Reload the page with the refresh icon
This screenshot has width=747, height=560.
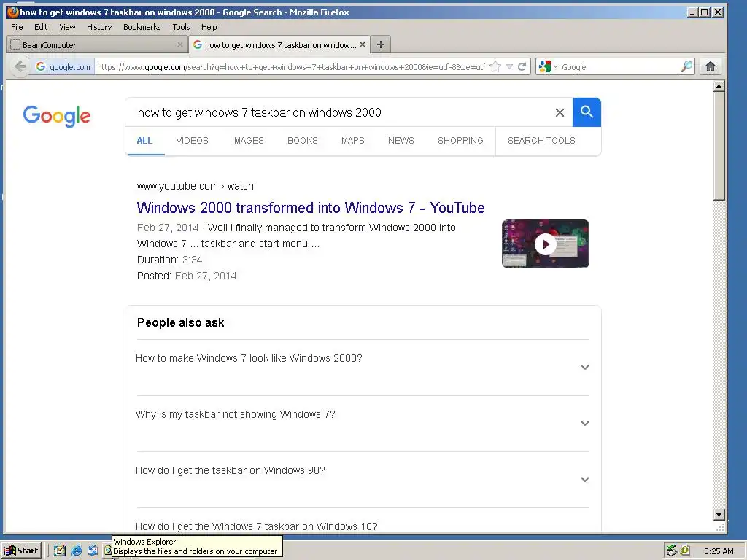pyautogui.click(x=522, y=66)
